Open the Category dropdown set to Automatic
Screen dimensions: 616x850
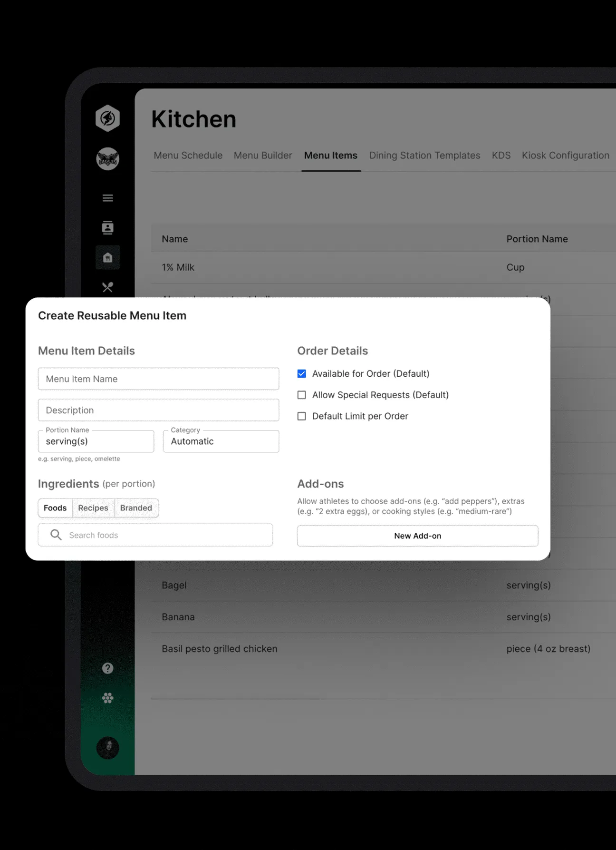(221, 441)
